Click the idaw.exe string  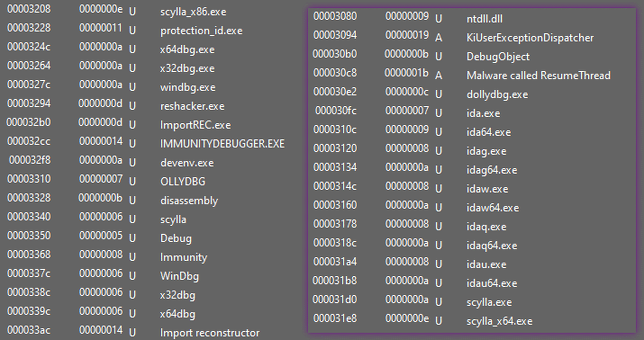[x=487, y=189]
